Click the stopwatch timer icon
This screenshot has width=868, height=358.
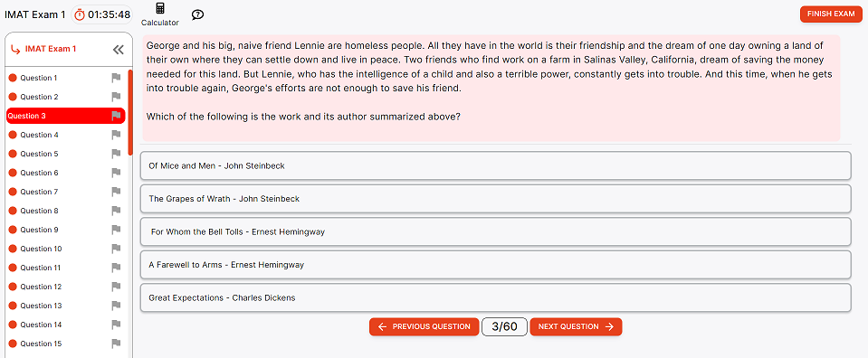pyautogui.click(x=80, y=15)
